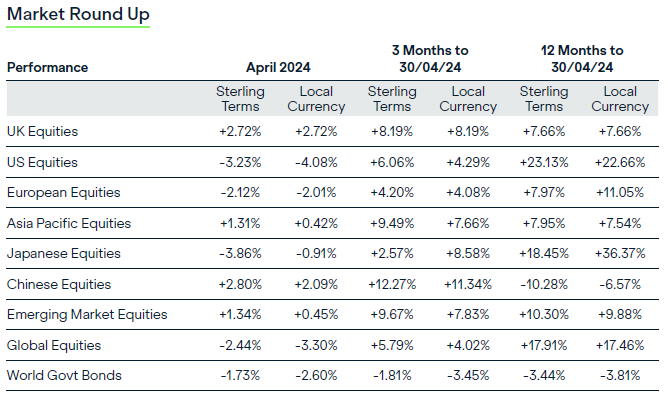This screenshot has width=668, height=397.
Task: Select the 3 Months to 30/04/24 header
Action: click(430, 59)
